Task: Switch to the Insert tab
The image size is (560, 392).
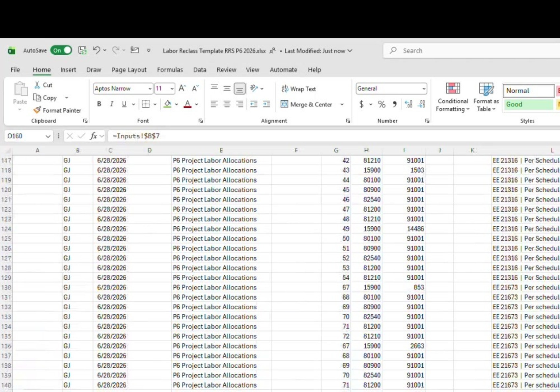Action: pyautogui.click(x=68, y=70)
